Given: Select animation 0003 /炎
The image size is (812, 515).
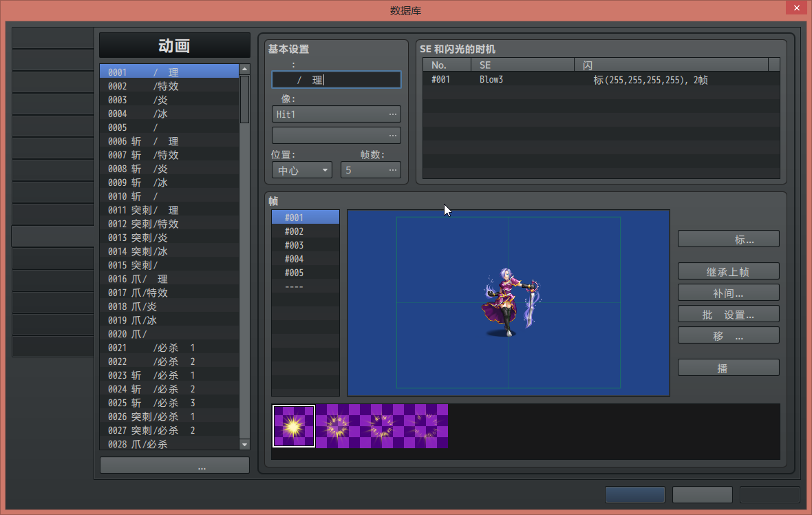Looking at the screenshot, I should [x=169, y=100].
